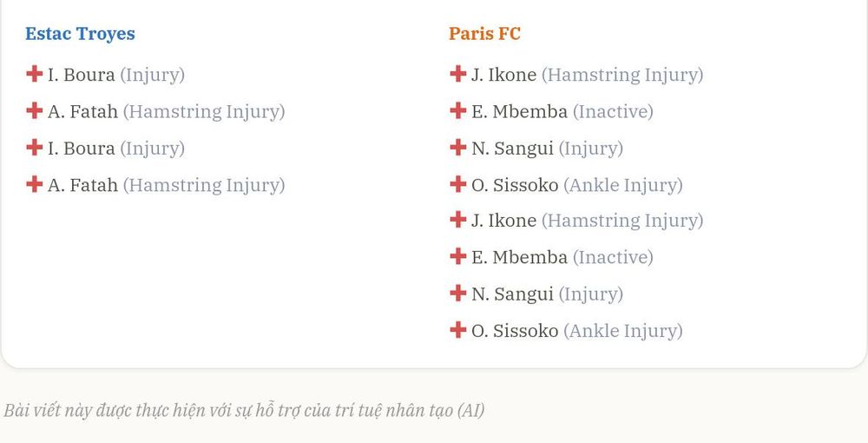Click the red cross next to the first O. Sissoko

tap(457, 184)
